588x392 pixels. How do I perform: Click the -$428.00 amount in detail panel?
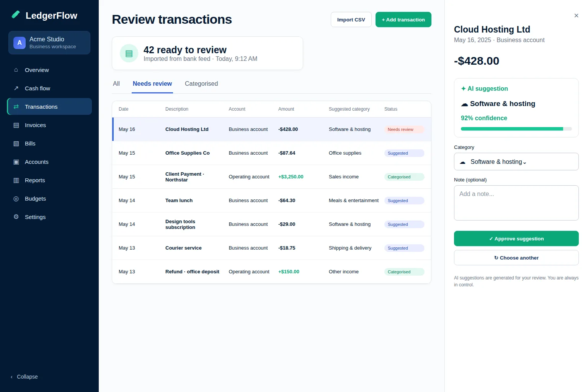(477, 61)
